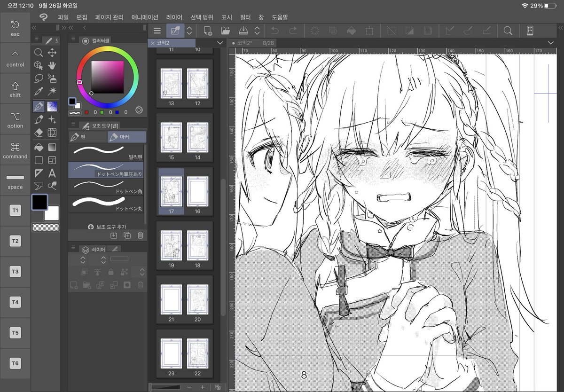The image size is (564, 392).
Task: Click the white sub color swatch in toolbox
Action: point(53,214)
